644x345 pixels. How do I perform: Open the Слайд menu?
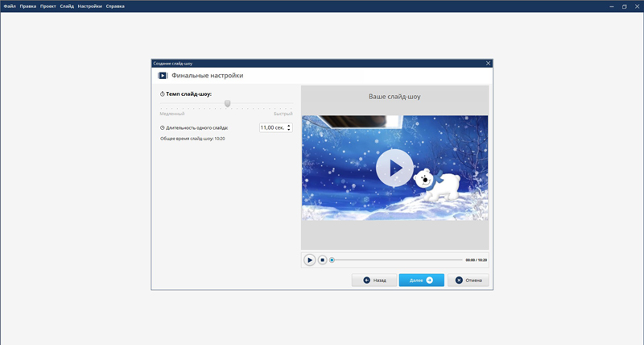point(67,6)
